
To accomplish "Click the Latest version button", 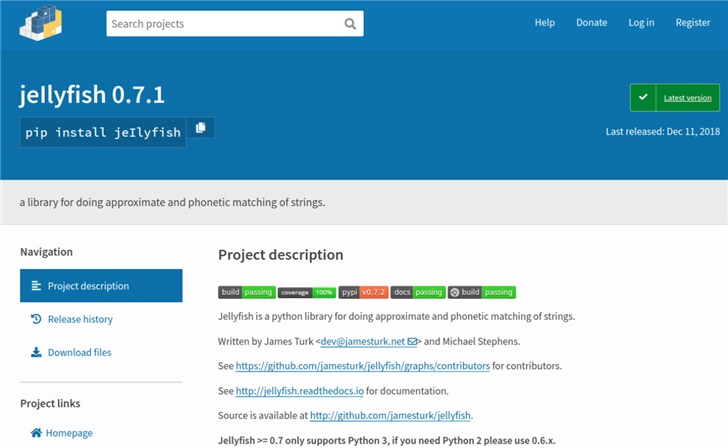I will [x=675, y=97].
